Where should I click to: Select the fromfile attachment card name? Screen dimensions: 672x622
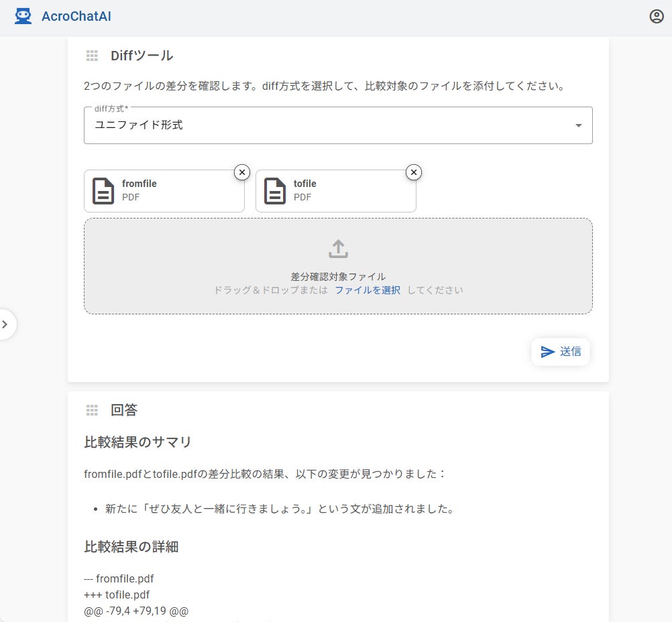139,184
